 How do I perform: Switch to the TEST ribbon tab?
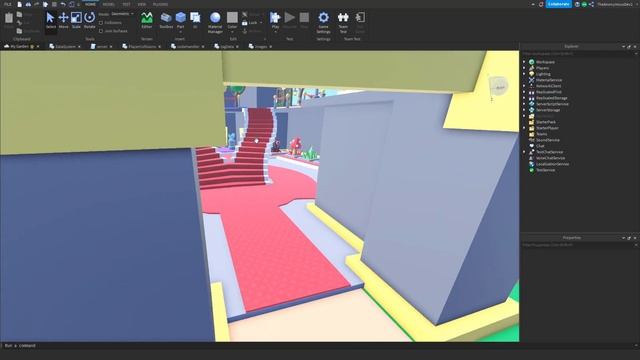(x=126, y=4)
